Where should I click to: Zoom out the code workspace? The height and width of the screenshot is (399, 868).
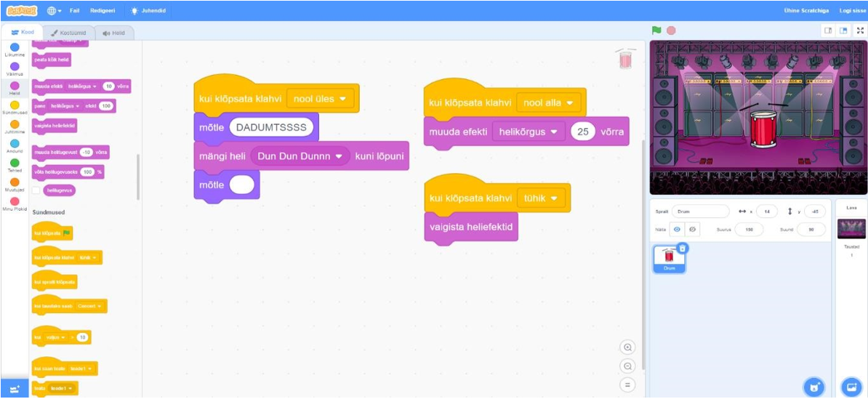628,366
